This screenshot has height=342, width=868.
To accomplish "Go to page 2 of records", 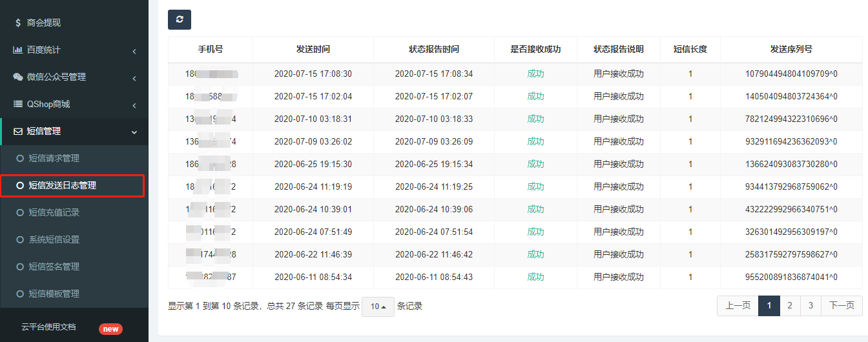I will click(x=789, y=306).
